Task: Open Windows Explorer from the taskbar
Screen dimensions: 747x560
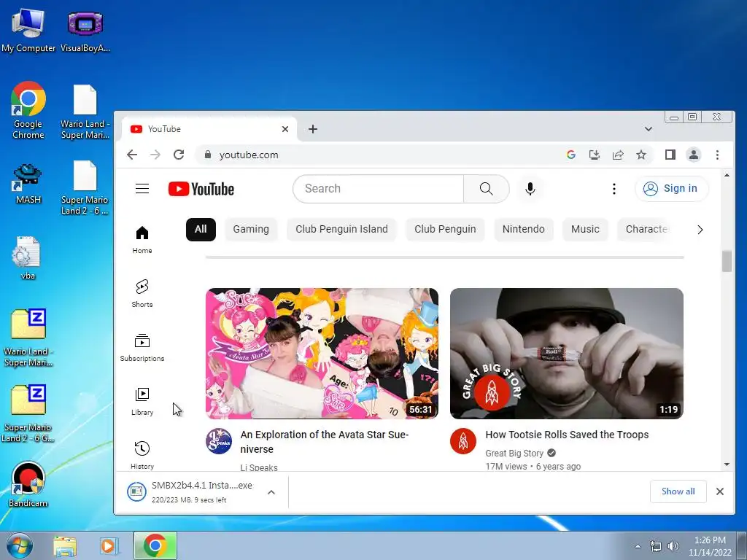Action: point(65,545)
